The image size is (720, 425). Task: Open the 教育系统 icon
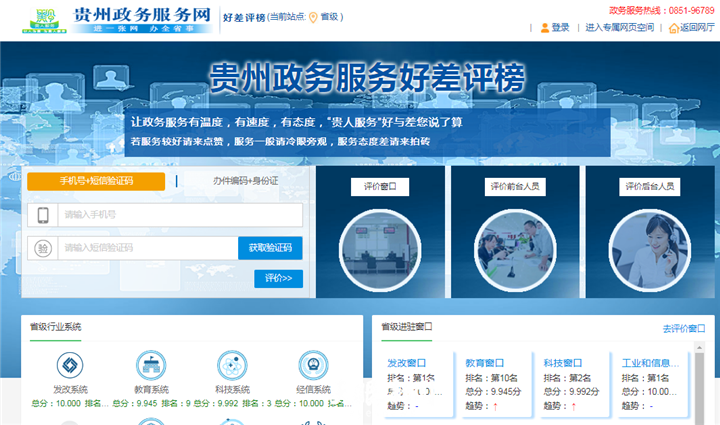(152, 366)
